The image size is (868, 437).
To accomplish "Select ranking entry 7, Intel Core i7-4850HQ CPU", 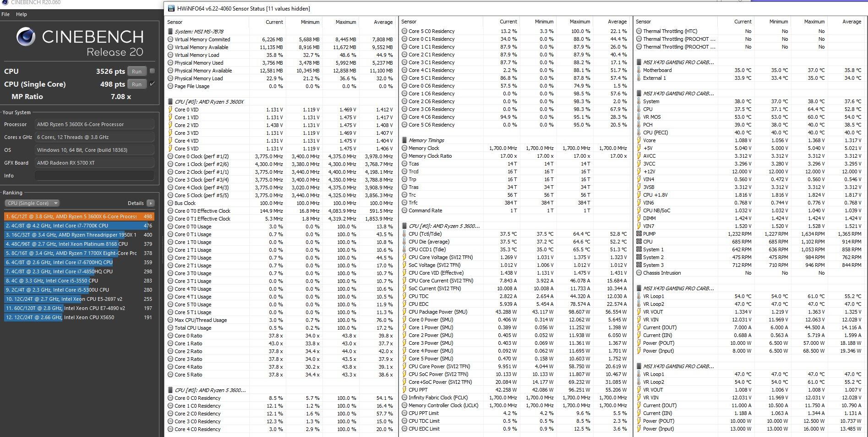I will click(79, 271).
